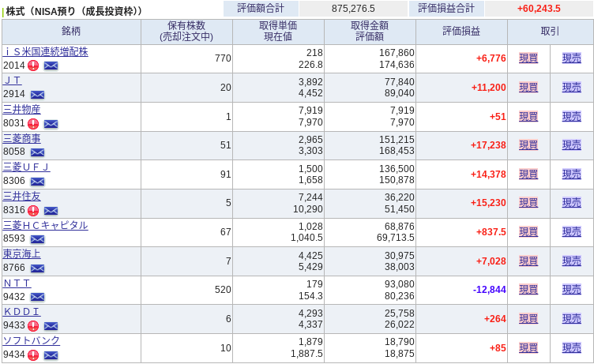Viewport: 594px width, 364px height.
Task: Click 現売 in the ＮＴＴ row
Action: coord(572,290)
